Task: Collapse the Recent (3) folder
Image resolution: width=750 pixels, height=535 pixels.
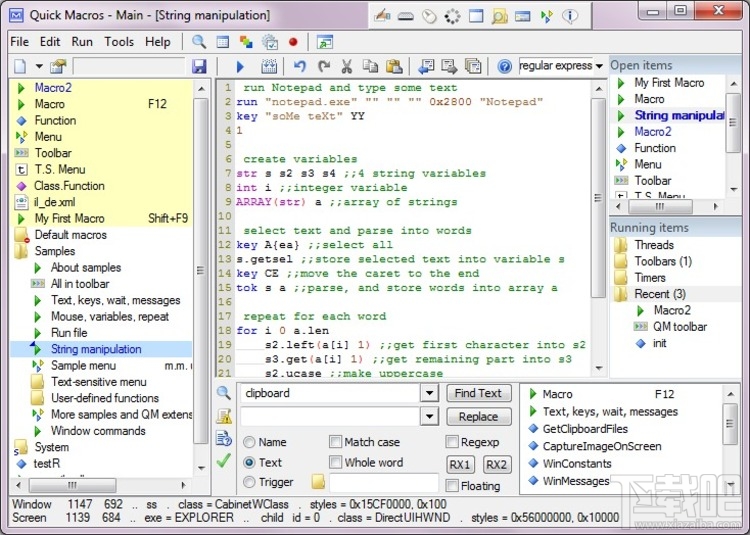Action: [621, 294]
